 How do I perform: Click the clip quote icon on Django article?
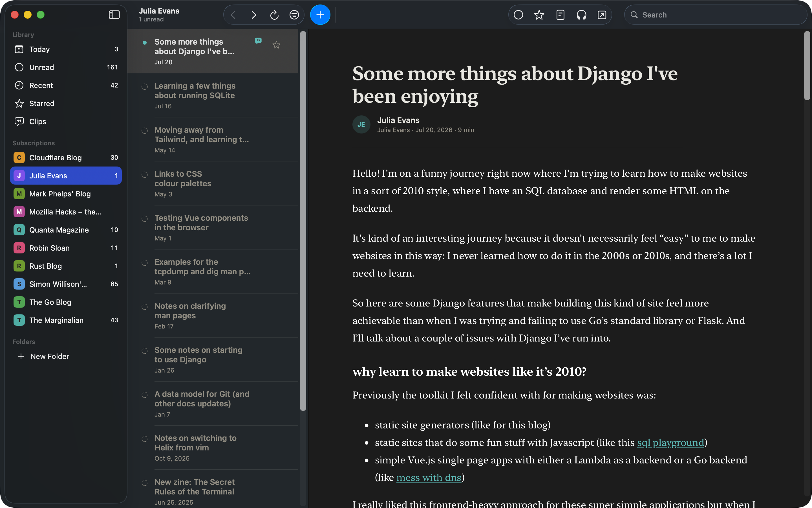point(258,41)
